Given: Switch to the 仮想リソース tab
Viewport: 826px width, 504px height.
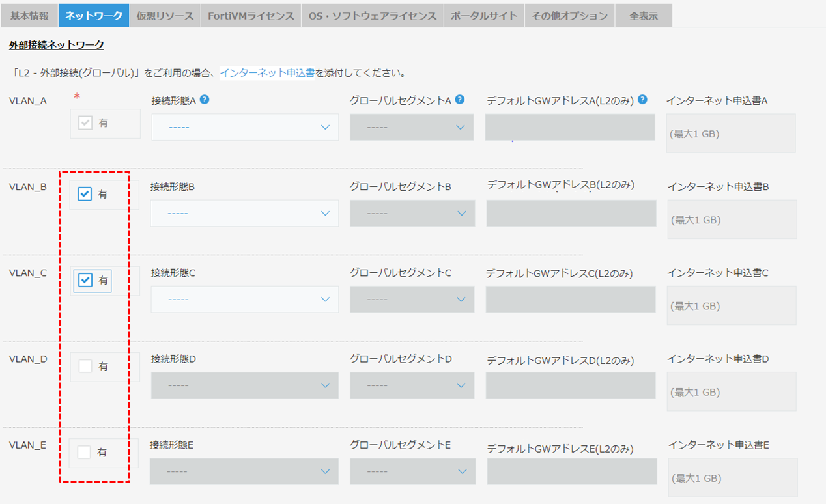Looking at the screenshot, I should (x=165, y=16).
